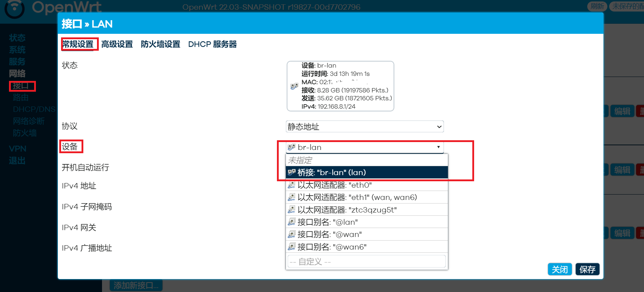Click 添加新接口 button in background page

[x=136, y=286]
